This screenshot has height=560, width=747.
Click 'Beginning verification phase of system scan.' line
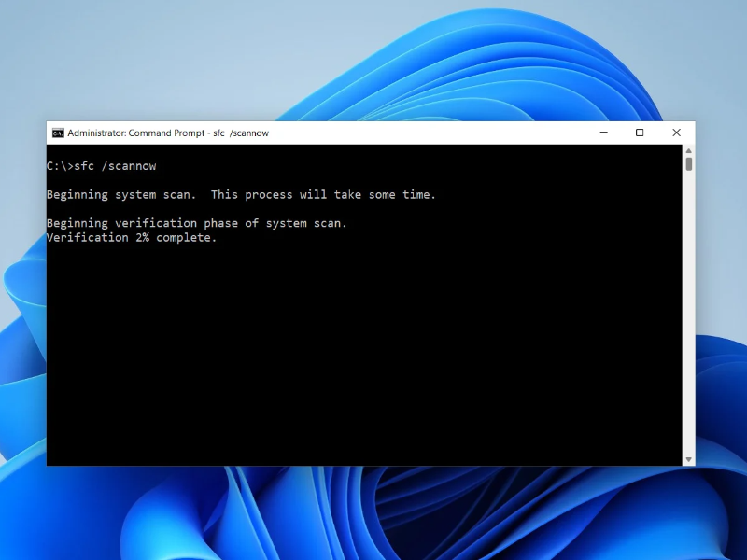click(x=197, y=223)
